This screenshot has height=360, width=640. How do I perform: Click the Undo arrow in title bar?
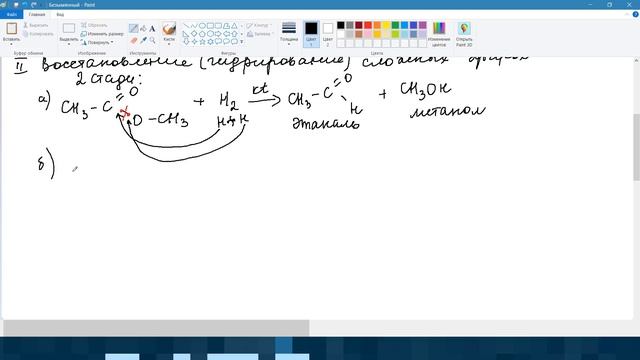[x=25, y=4]
